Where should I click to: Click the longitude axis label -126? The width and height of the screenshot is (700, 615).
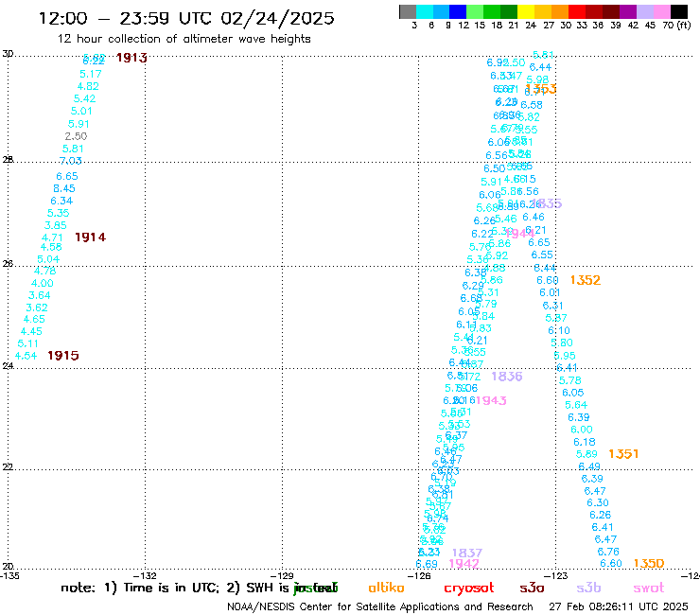tap(419, 576)
